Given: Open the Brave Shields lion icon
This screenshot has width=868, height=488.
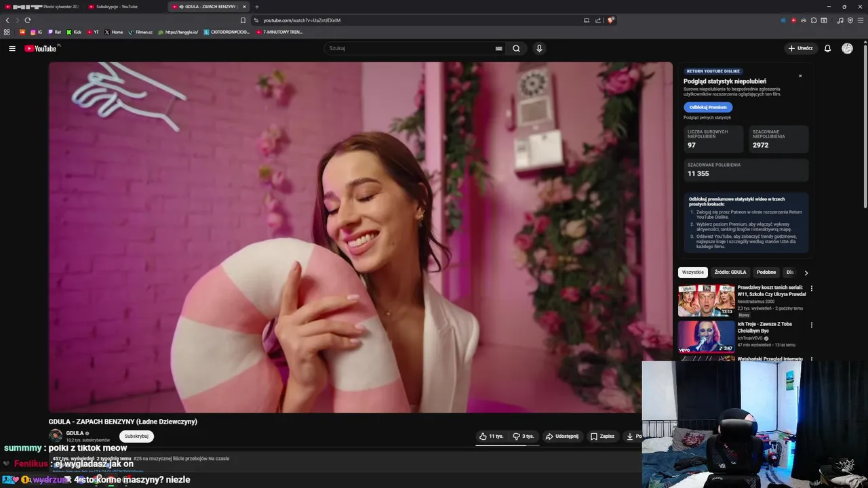Looking at the screenshot, I should tap(610, 20).
